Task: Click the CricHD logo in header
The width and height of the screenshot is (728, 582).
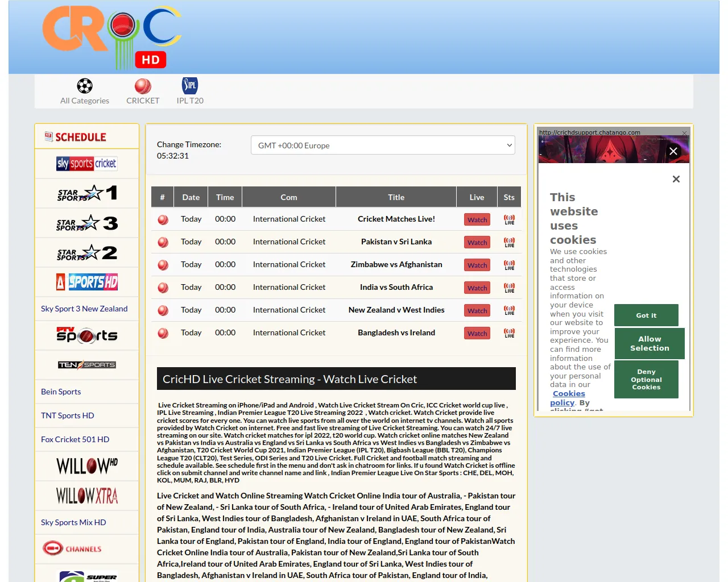Action: click(x=112, y=38)
